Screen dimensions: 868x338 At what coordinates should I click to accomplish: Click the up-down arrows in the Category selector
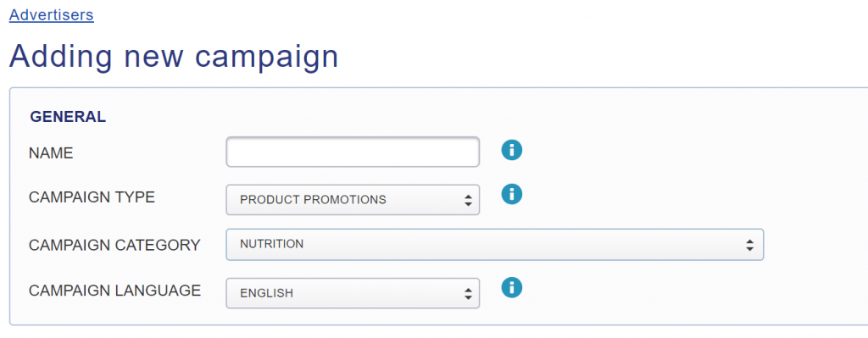[x=749, y=245]
